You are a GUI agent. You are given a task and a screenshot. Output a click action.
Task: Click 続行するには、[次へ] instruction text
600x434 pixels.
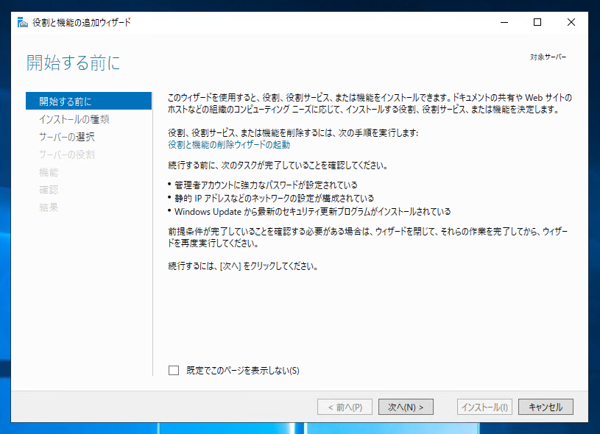coord(243,266)
